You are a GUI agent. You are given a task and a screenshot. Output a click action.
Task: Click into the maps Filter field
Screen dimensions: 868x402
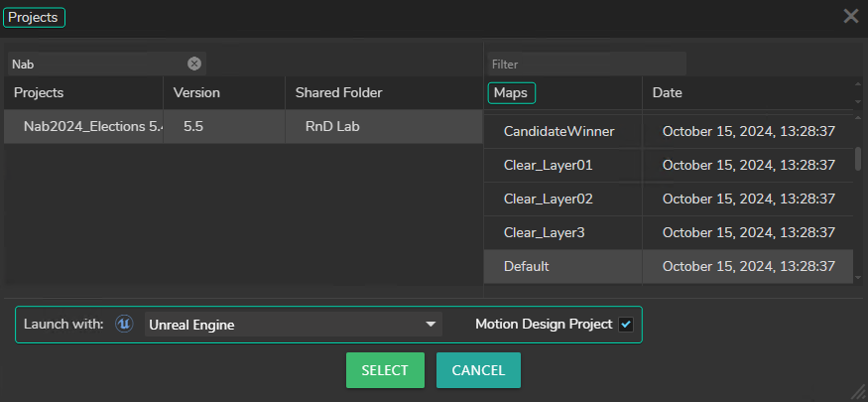(x=585, y=64)
